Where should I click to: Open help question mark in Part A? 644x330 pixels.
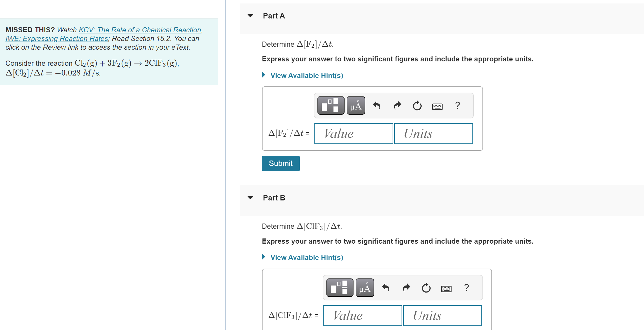point(457,105)
